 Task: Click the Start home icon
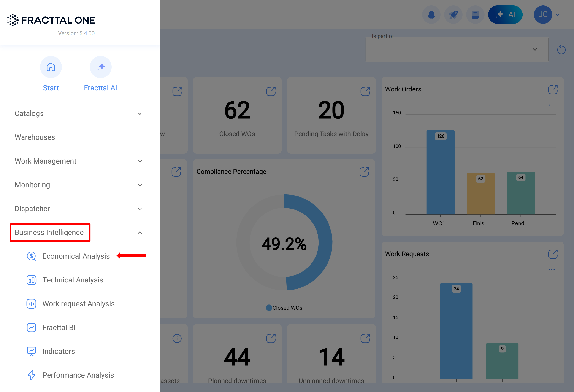tap(51, 67)
